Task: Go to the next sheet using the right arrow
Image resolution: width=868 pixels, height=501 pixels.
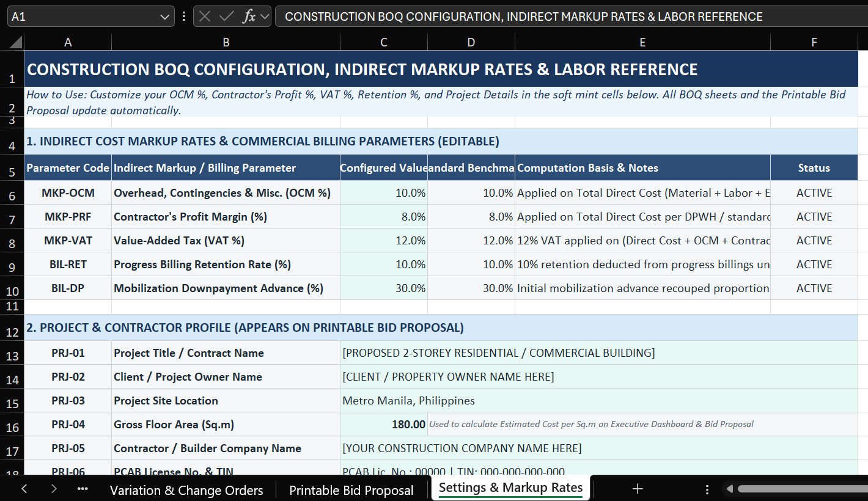Action: pyautogui.click(x=54, y=489)
